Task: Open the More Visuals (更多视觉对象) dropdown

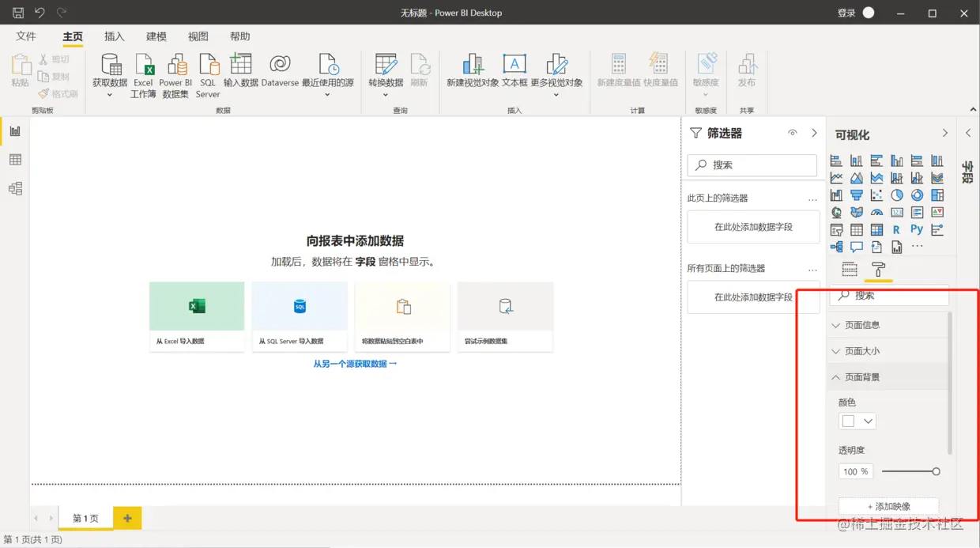Action: point(556,95)
